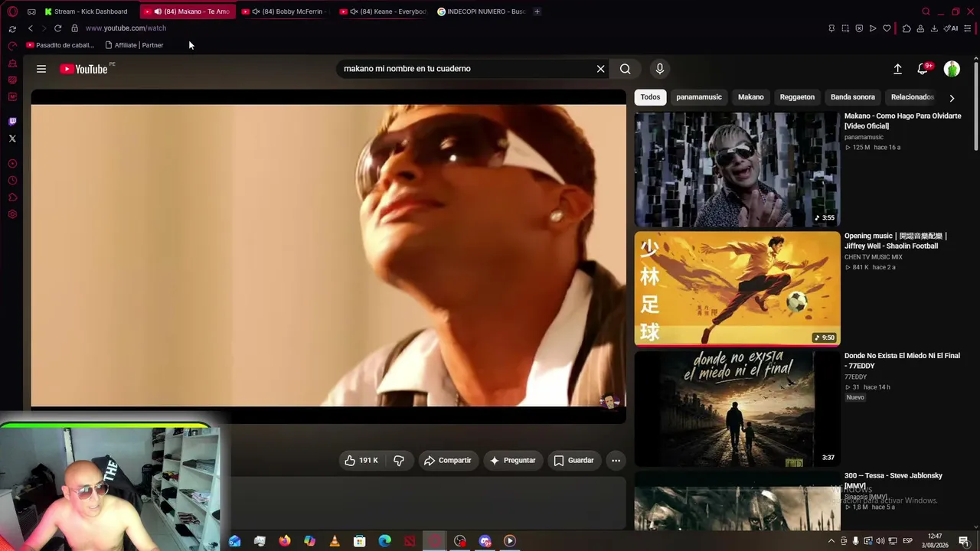Select the Todos filter chip
This screenshot has width=980, height=551.
650,97
